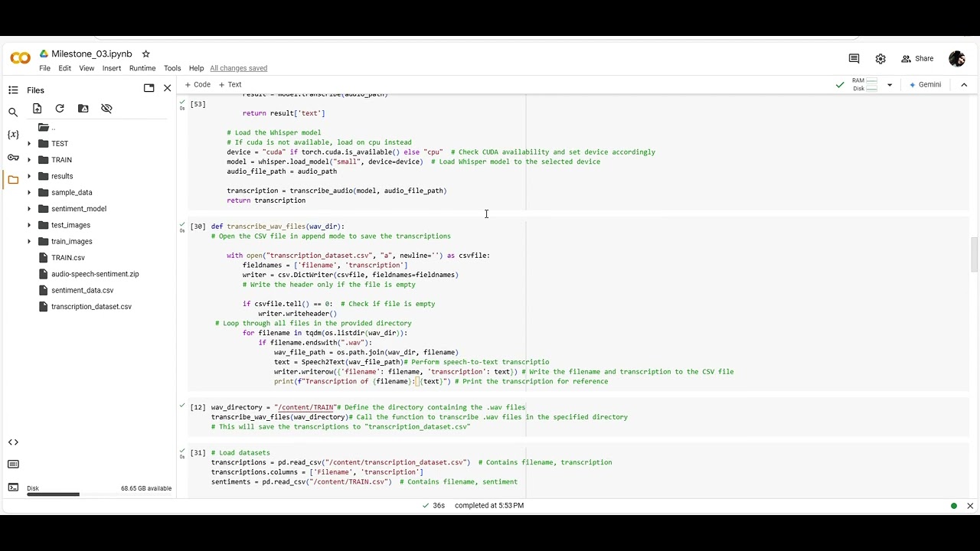Viewport: 980px width, 551px height.
Task: Open the Colab logo home
Action: click(x=21, y=59)
